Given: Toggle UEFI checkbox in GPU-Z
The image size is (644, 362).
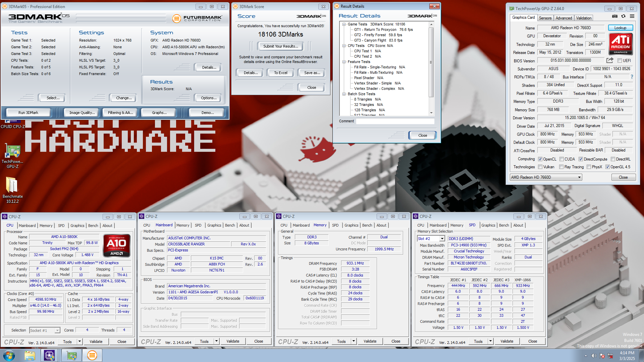Looking at the screenshot, I should (620, 61).
